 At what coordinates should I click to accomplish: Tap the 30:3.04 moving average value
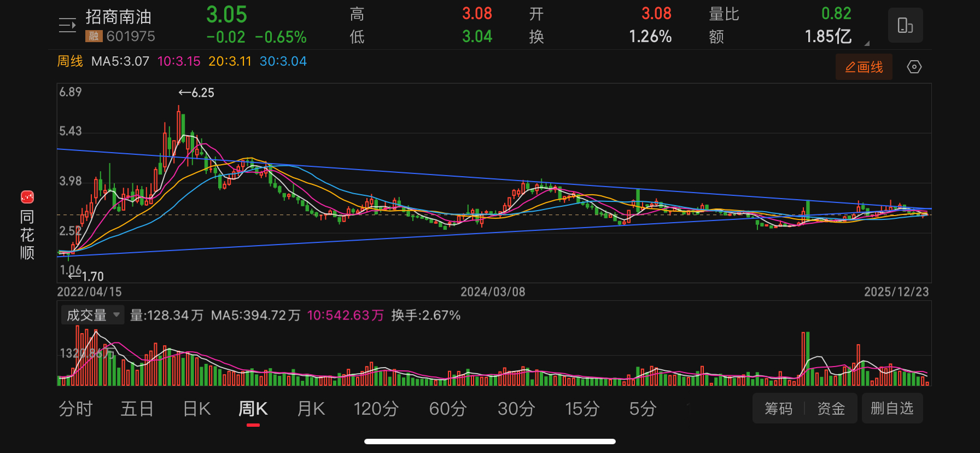tap(283, 61)
